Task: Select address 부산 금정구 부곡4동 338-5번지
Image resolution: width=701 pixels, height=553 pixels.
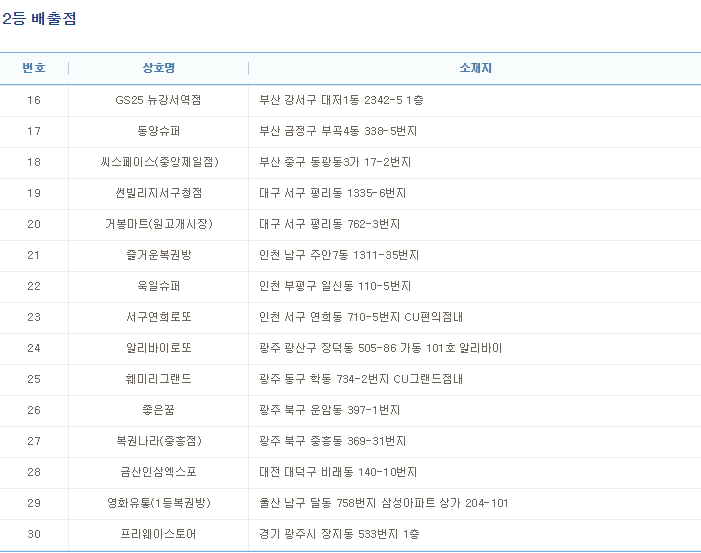Action: (x=338, y=131)
